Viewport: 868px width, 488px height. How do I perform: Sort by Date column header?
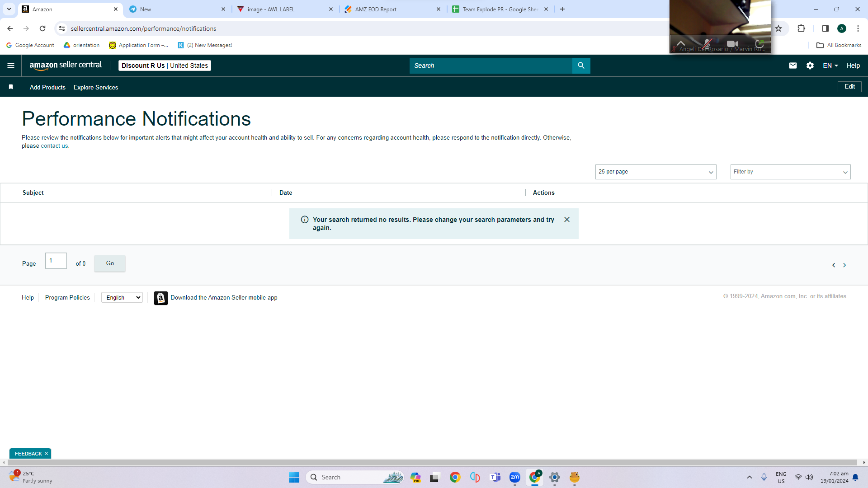click(x=286, y=192)
